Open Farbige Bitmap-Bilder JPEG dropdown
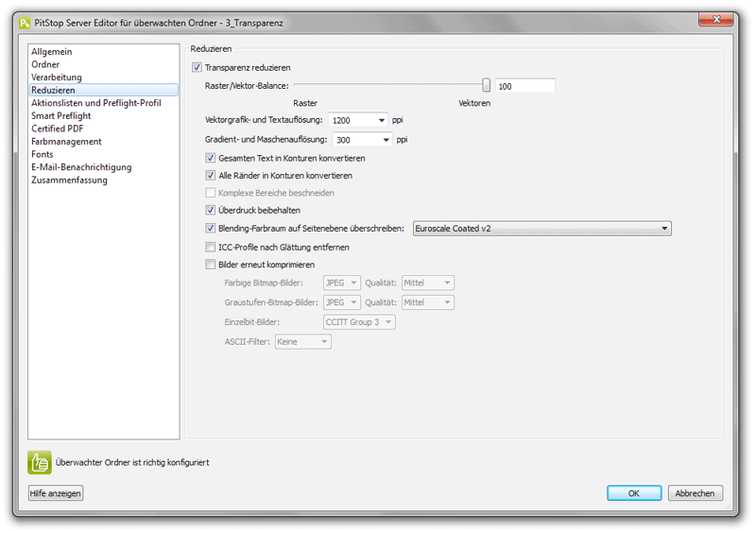Image resolution: width=756 pixels, height=533 pixels. click(x=341, y=284)
